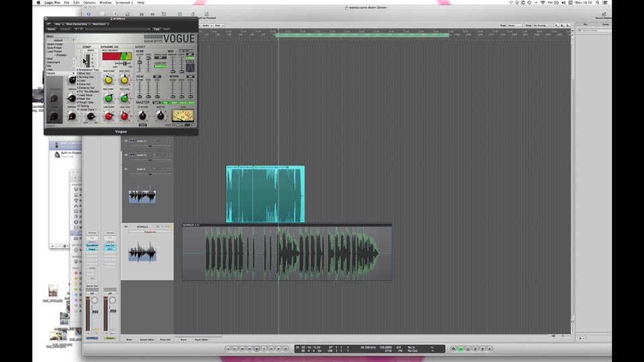
Task: Choose the Male Vox preset
Action: coord(87,99)
